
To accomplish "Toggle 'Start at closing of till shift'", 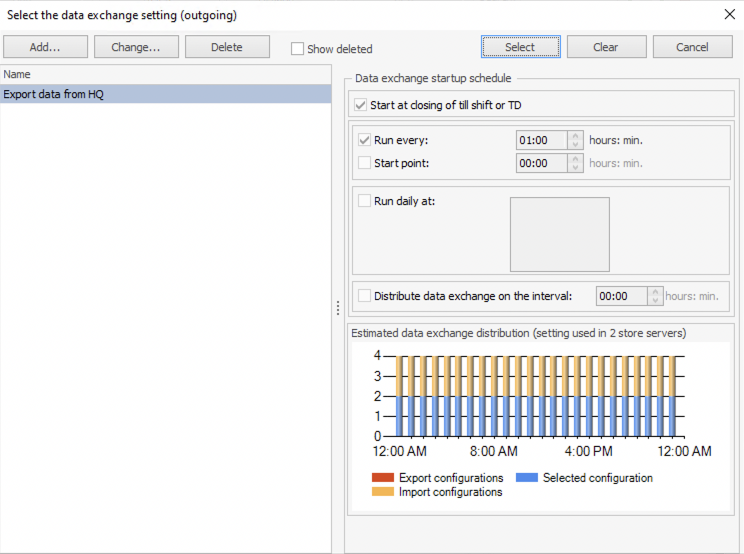I will click(x=361, y=105).
